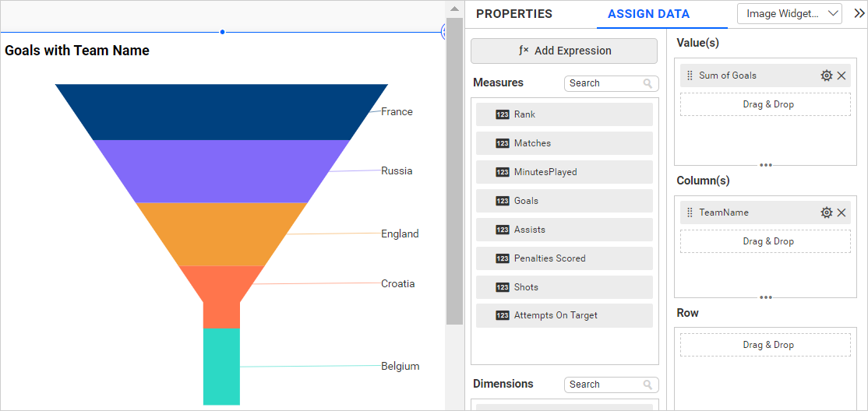
Task: Open Image Widget dropdown
Action: pyautogui.click(x=789, y=13)
